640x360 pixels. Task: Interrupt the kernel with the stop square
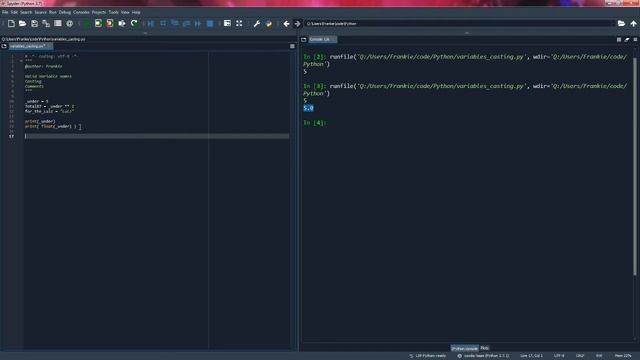(619, 40)
